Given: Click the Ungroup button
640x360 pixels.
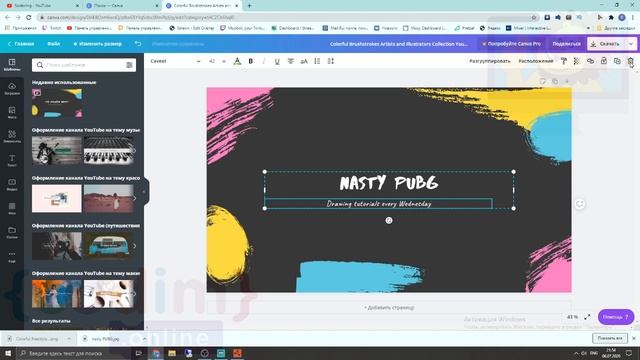Looking at the screenshot, I should pyautogui.click(x=489, y=61).
